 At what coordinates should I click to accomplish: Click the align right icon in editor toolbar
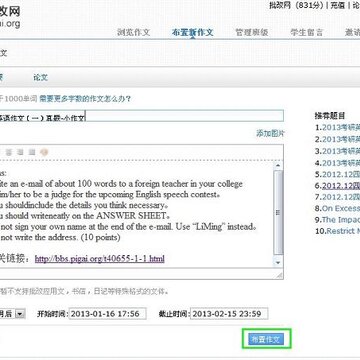point(20,153)
